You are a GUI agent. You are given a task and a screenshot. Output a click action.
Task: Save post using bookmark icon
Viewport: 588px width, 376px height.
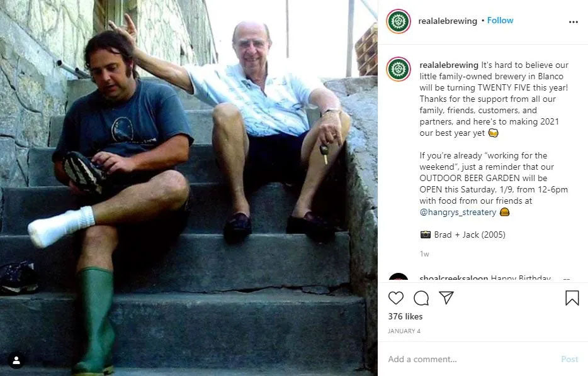[572, 298]
